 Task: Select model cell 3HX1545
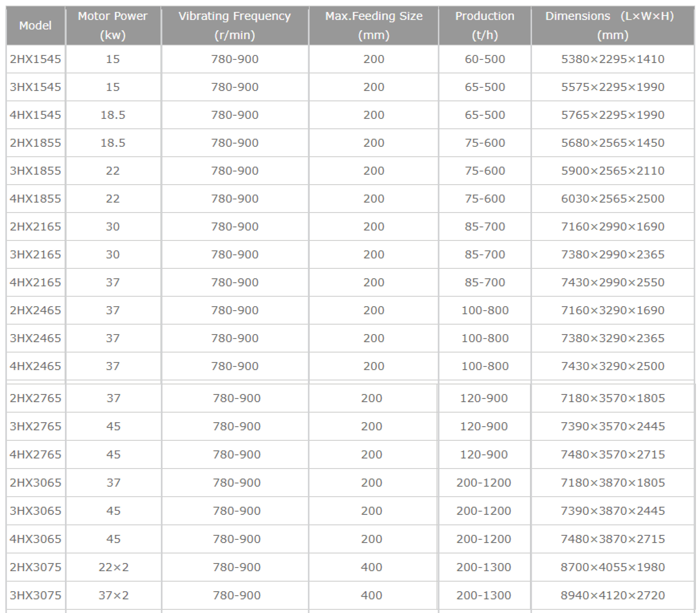pos(35,87)
